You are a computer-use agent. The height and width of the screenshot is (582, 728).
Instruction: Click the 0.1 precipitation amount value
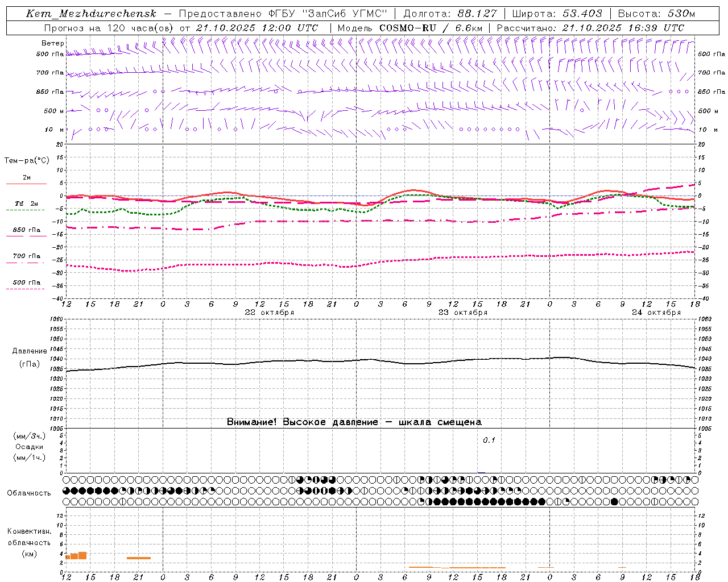tap(489, 440)
